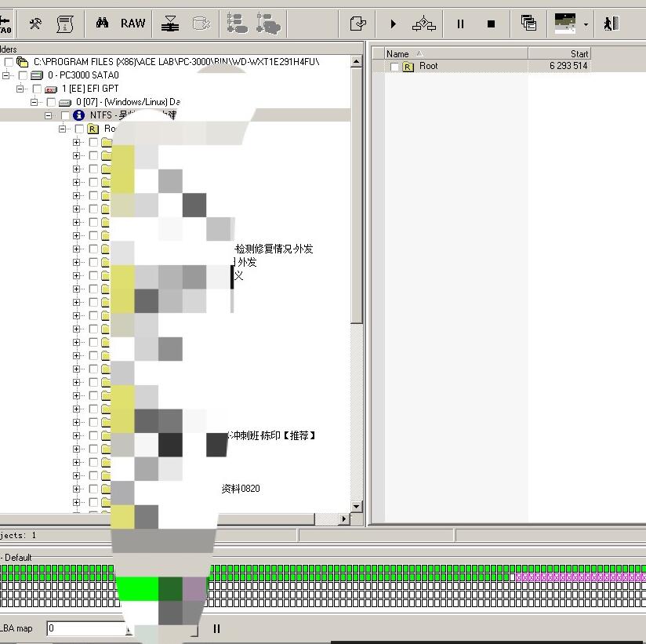Click the folder tree structure toolbar icon
Viewport: 646px width, 644px height.
(x=237, y=23)
